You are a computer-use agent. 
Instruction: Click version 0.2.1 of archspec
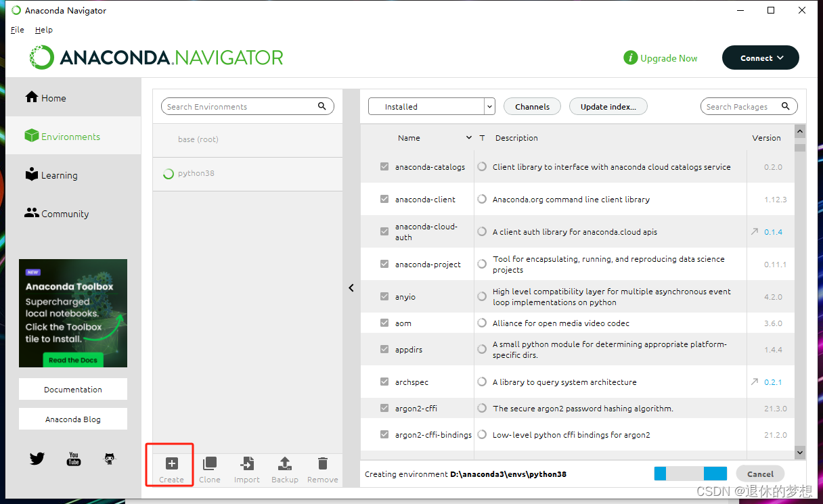[x=773, y=382]
